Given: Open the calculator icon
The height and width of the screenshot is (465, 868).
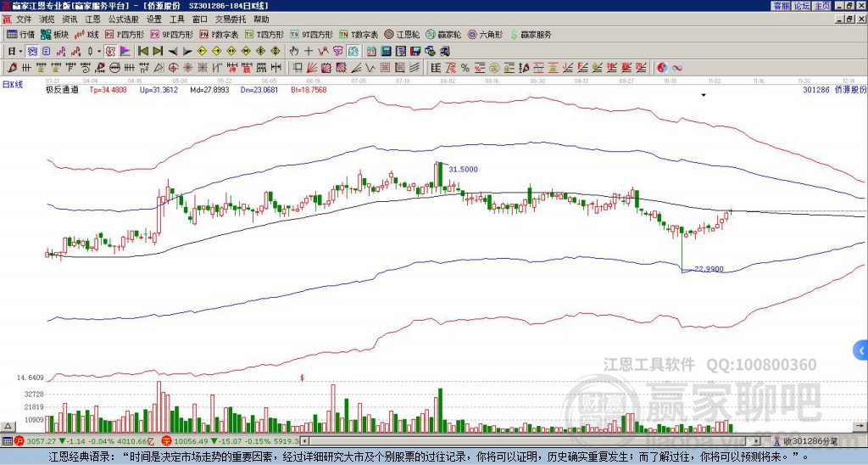Looking at the screenshot, I should click(x=386, y=52).
